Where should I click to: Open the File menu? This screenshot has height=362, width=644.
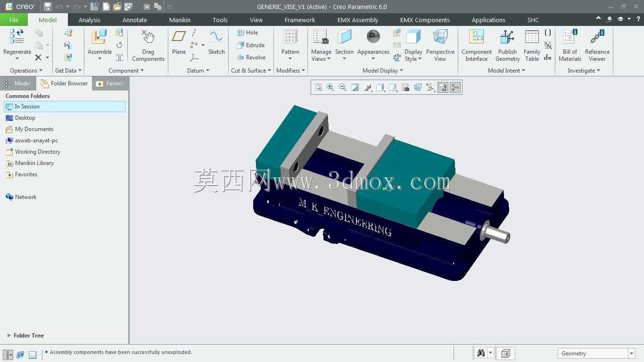click(x=14, y=20)
